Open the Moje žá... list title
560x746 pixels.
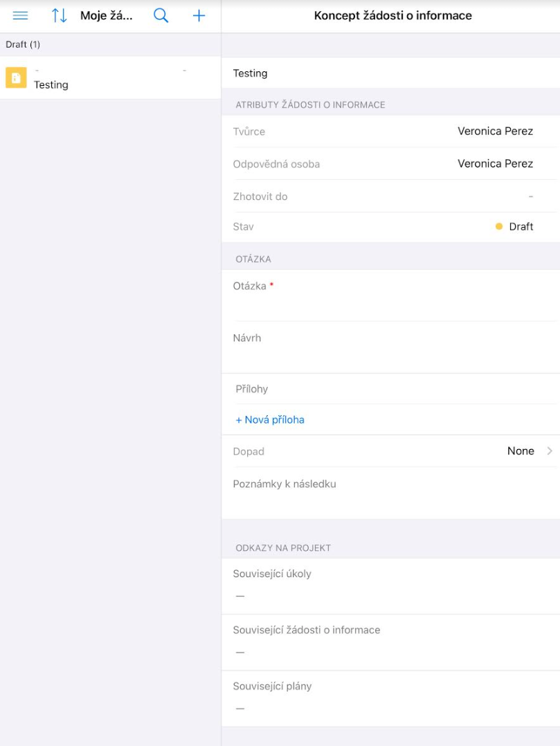point(106,16)
